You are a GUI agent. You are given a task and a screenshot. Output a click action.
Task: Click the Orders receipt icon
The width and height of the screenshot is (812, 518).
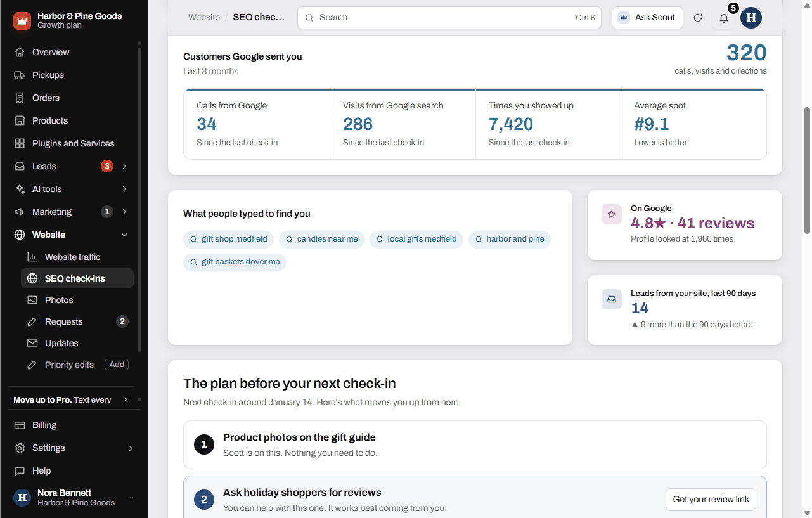coord(20,98)
